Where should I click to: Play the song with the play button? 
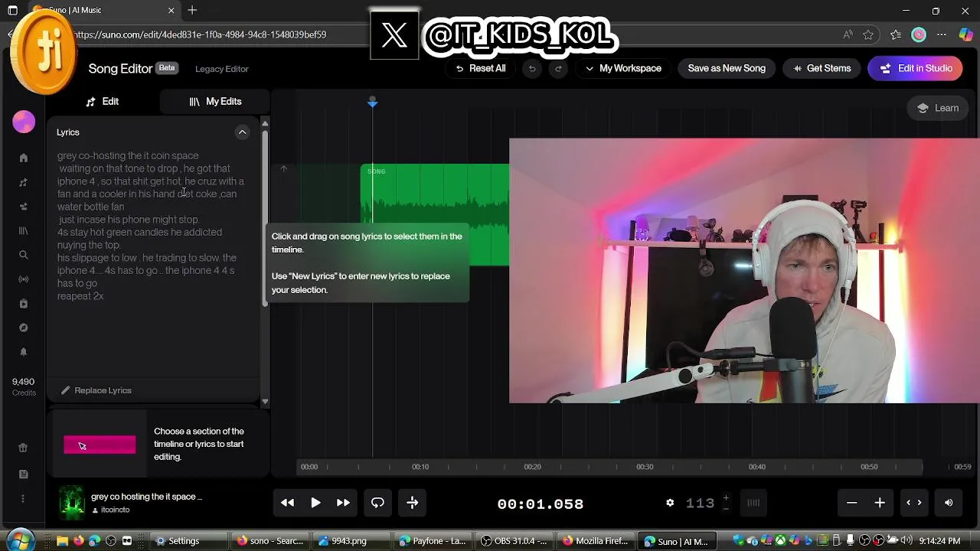(x=315, y=503)
